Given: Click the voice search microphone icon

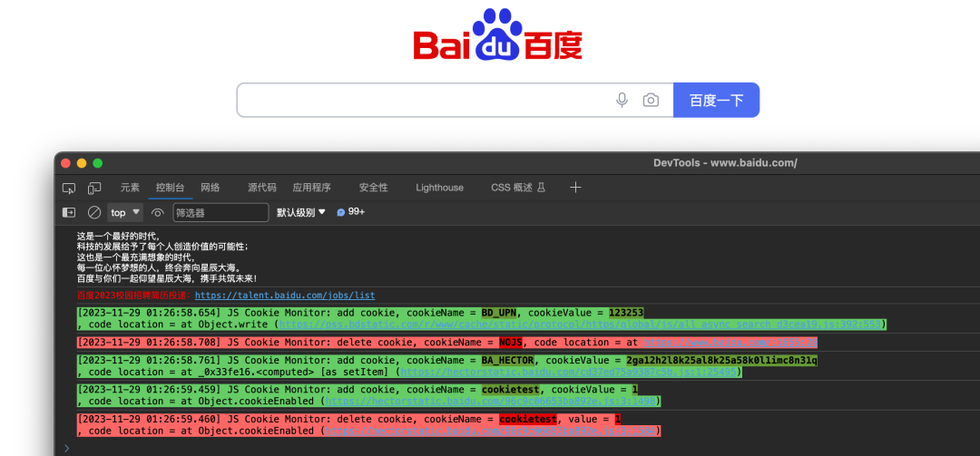Looking at the screenshot, I should 622,100.
